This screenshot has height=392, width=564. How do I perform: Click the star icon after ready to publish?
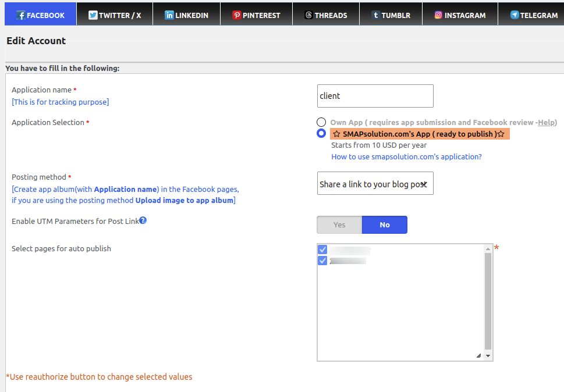click(501, 134)
